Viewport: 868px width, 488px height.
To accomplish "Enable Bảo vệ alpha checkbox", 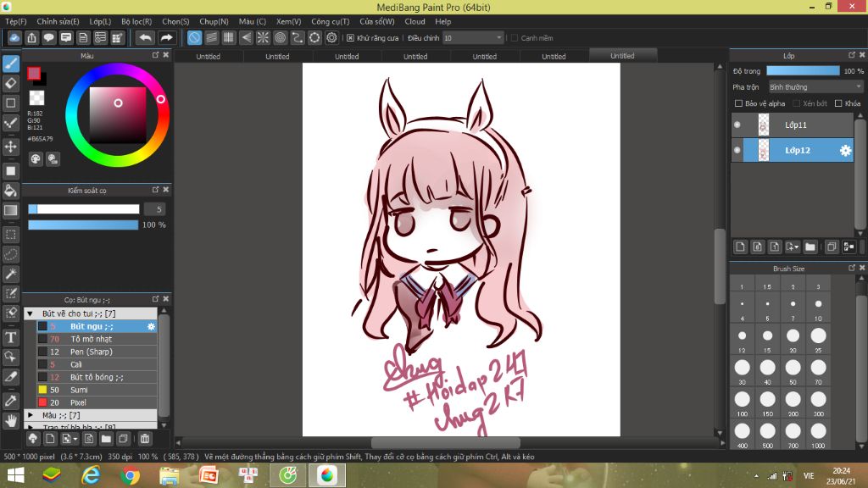I will tap(738, 103).
